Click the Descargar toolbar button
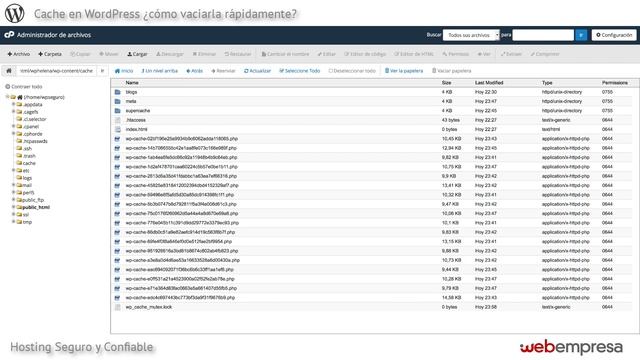Screen dimensions: 640x360 click(170, 54)
